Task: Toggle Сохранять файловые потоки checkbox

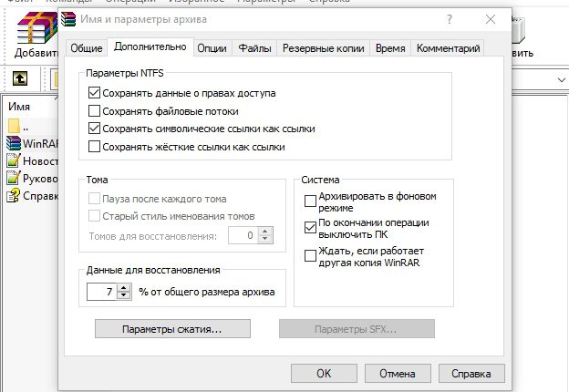Action: point(94,110)
